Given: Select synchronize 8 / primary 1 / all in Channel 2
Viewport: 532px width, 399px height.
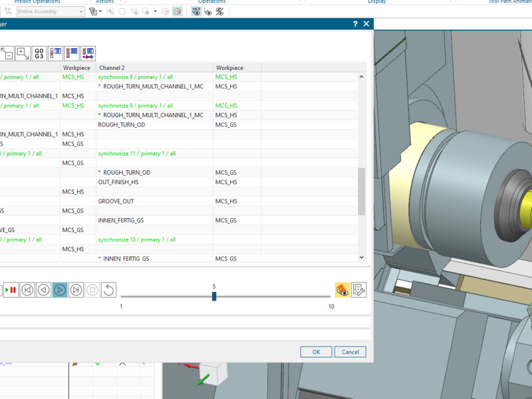Looking at the screenshot, I should [x=136, y=77].
